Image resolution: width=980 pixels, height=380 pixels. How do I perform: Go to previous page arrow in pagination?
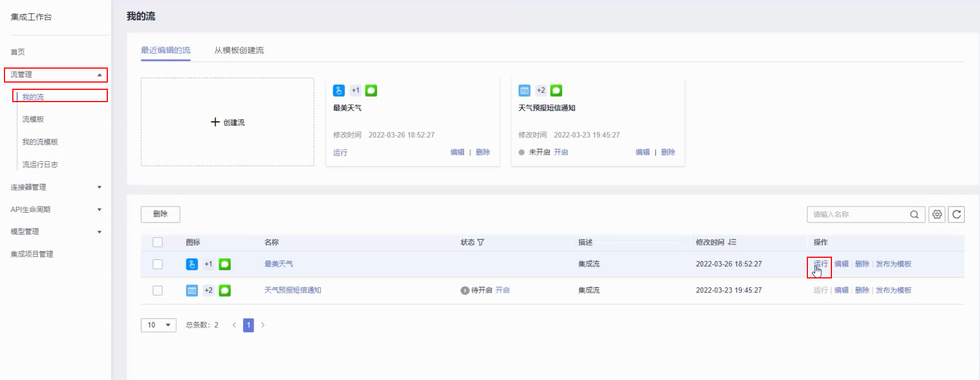[x=234, y=325]
